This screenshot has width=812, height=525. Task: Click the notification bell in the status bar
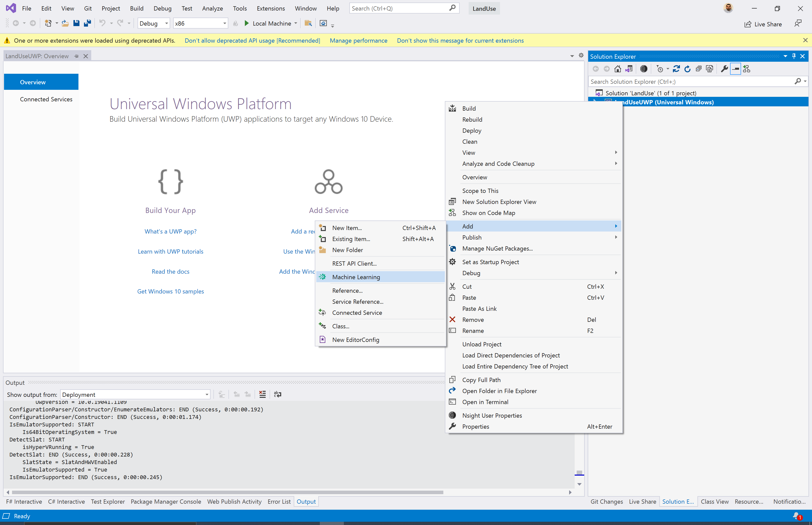point(797,516)
